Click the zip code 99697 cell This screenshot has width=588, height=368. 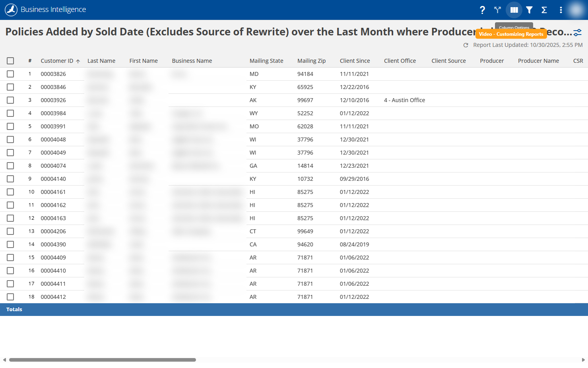click(x=305, y=100)
